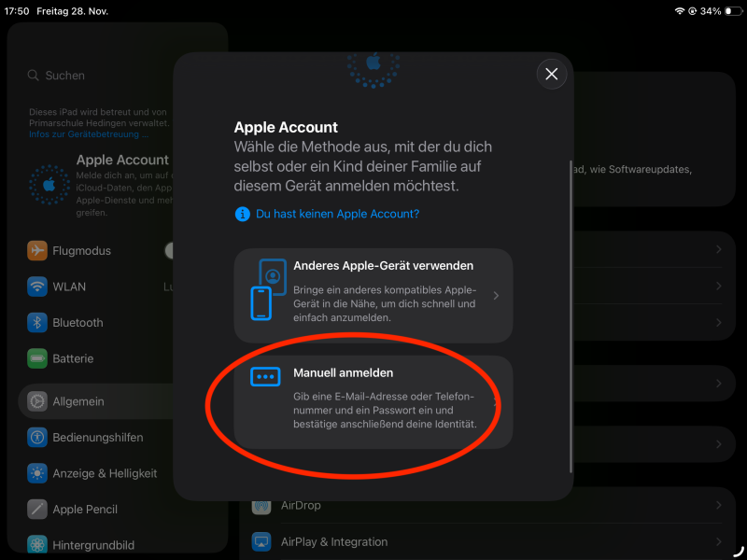Tap the Anzeige & Helligkeit icon
Screen dimensions: 747x560
coord(37,473)
